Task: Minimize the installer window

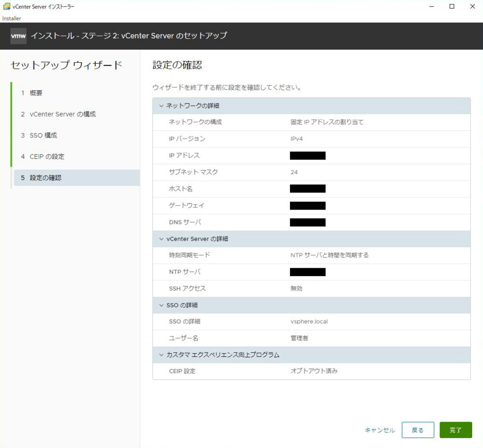Action: (x=432, y=7)
